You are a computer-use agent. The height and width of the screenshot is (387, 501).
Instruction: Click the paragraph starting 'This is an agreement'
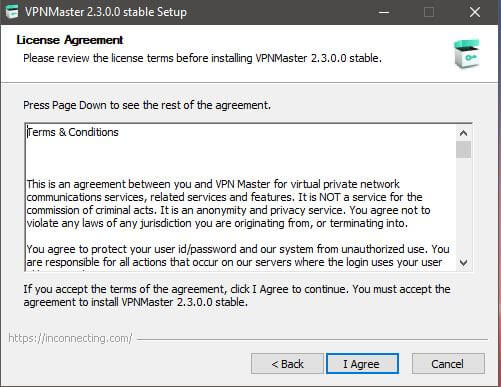point(228,203)
